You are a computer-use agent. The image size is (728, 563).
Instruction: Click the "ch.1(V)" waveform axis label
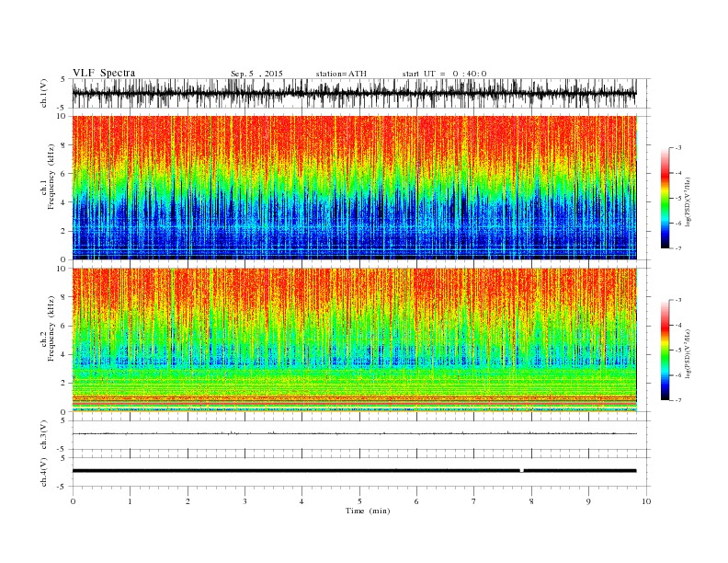(x=43, y=93)
